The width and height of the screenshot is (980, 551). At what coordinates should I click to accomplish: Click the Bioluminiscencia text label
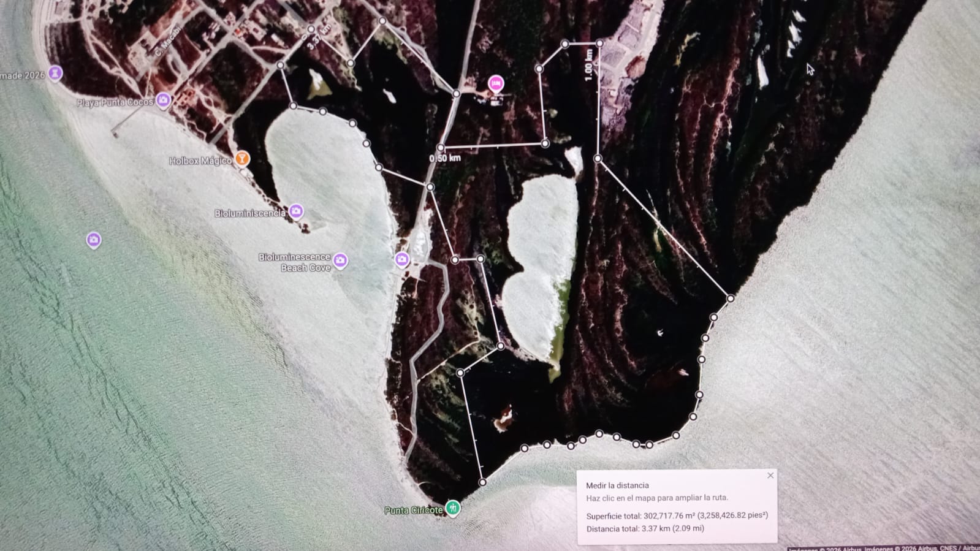click(249, 213)
